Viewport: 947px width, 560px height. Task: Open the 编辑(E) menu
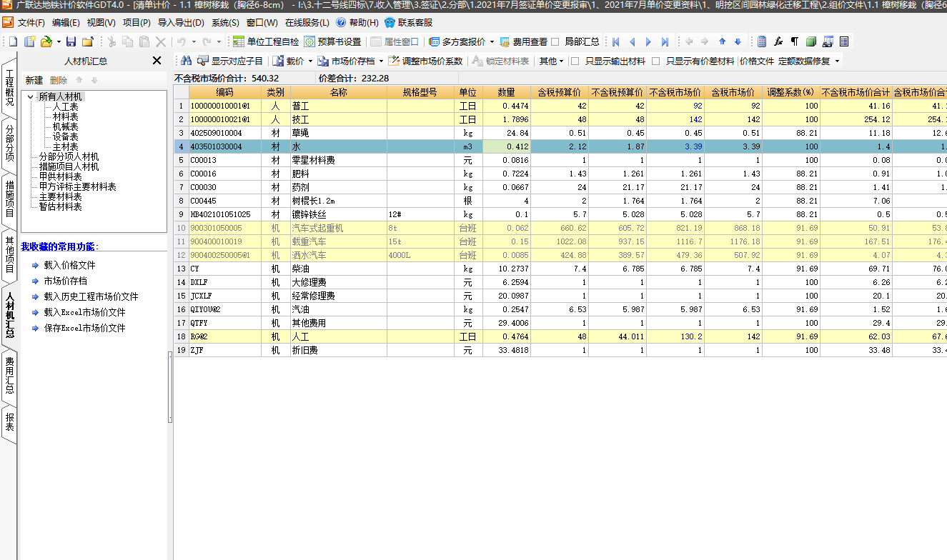click(x=66, y=23)
